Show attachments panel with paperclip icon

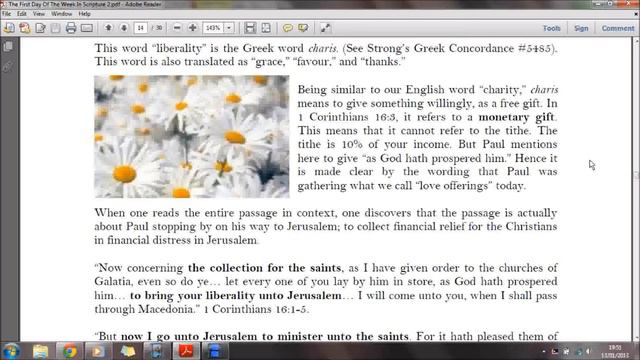pos(8,67)
